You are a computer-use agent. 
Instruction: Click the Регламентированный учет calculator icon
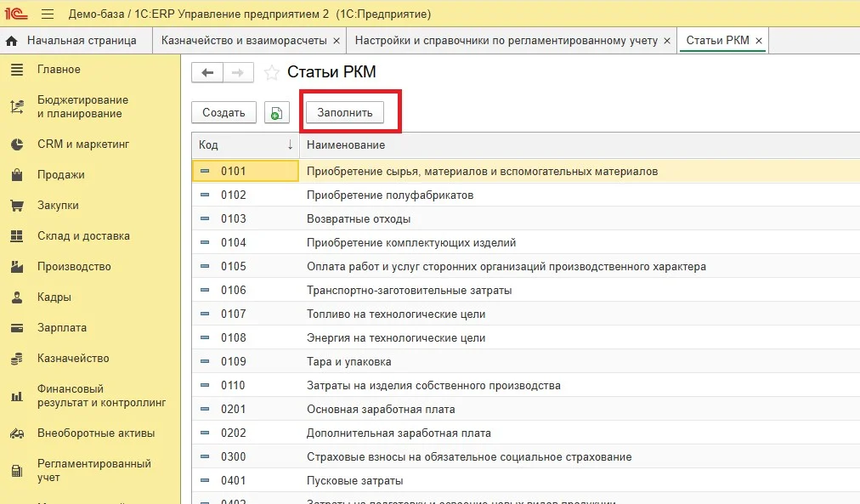click(x=17, y=471)
